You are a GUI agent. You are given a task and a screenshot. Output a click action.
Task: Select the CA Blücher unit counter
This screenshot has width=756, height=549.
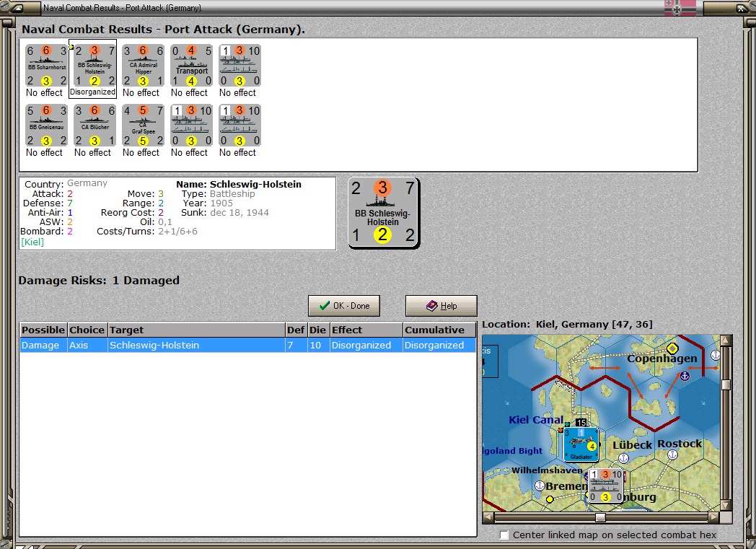pos(94,126)
